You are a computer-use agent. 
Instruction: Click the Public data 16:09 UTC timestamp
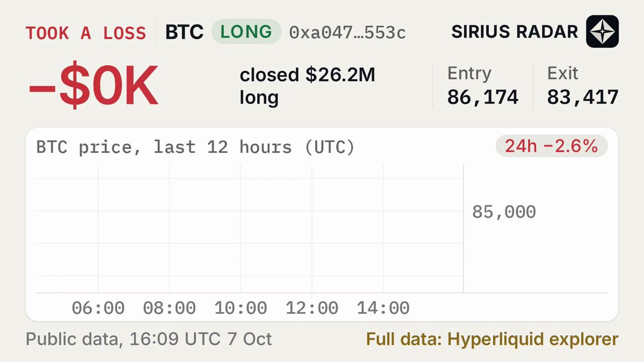149,339
